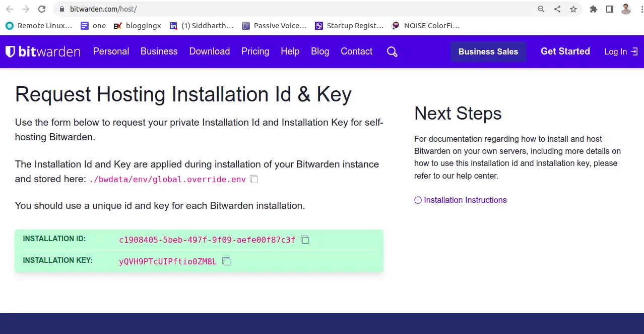Click the share icon in address bar
644x334 pixels.
click(x=557, y=9)
